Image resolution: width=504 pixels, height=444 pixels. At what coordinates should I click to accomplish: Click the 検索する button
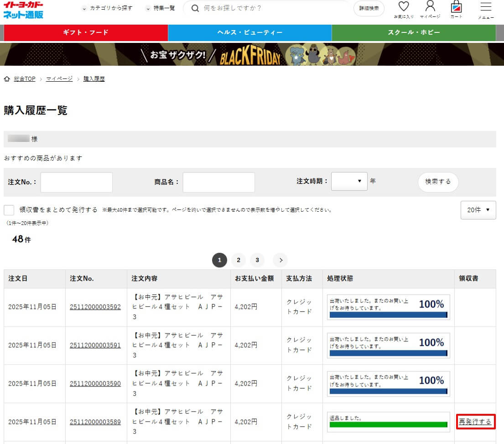[438, 182]
